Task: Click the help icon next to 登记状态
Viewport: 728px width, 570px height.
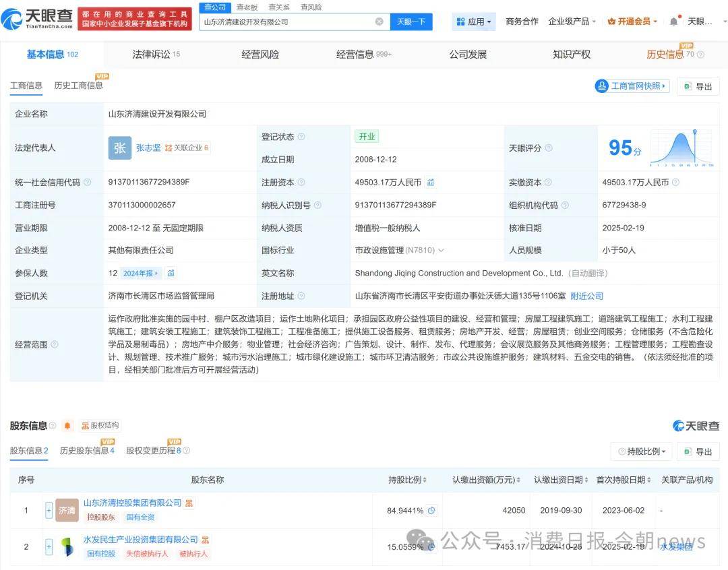Action: 301,137
